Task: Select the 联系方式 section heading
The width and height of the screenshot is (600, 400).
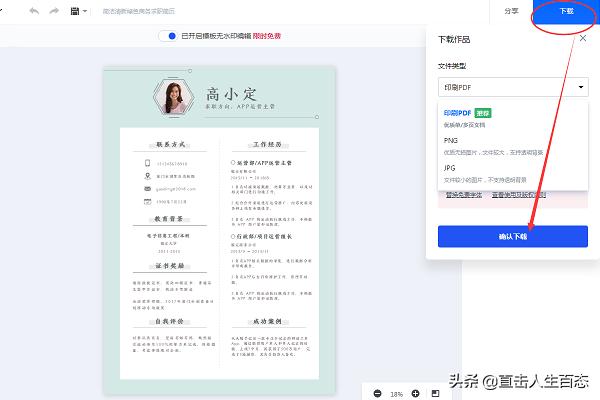Action: [170, 144]
